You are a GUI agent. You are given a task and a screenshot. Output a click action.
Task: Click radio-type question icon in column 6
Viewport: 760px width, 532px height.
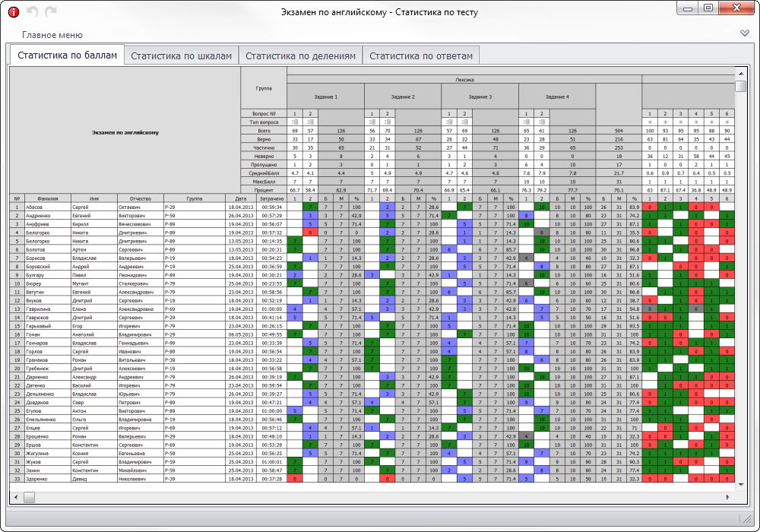(727, 122)
